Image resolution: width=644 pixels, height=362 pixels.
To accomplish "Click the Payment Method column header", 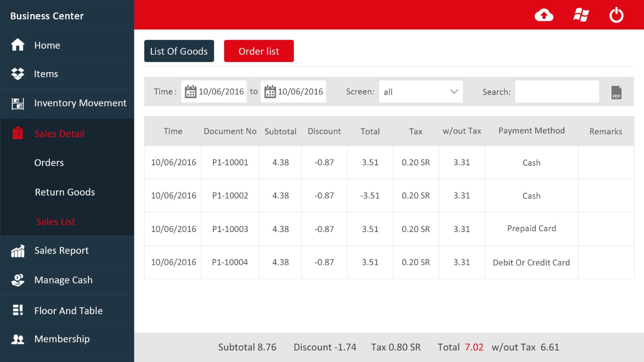I will (x=531, y=131).
